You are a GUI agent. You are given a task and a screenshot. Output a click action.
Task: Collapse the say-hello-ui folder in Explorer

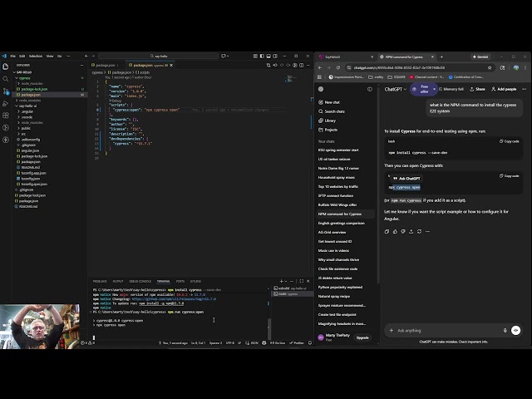[27, 106]
